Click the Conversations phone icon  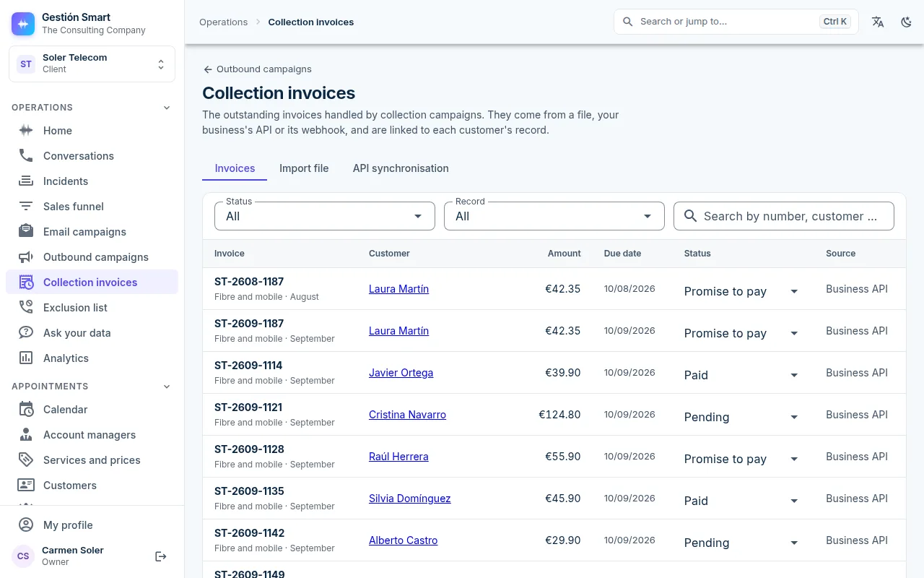coord(26,156)
